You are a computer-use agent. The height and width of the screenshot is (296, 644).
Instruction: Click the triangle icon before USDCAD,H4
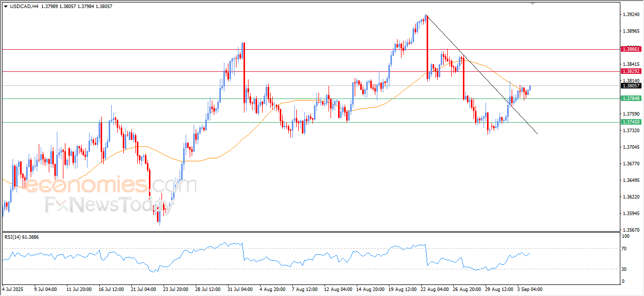coord(6,6)
